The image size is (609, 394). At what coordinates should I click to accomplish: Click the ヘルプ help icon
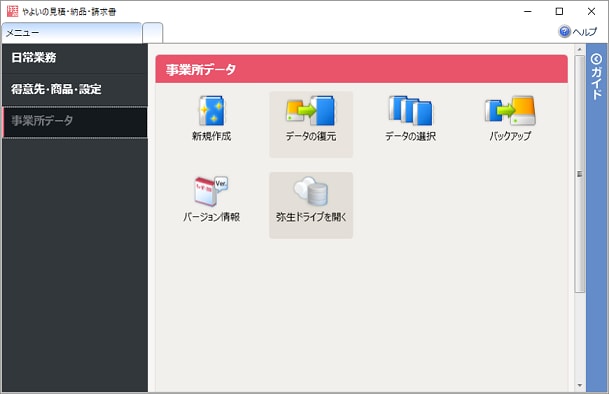tap(564, 31)
